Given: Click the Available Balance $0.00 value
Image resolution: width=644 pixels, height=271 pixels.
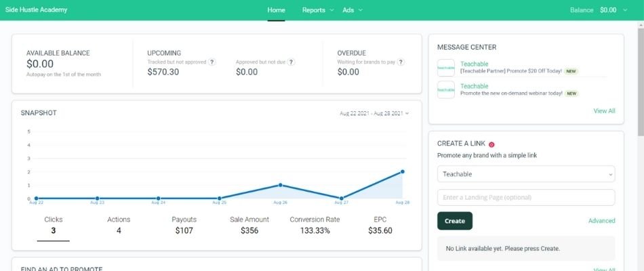Looking at the screenshot, I should pos(40,64).
